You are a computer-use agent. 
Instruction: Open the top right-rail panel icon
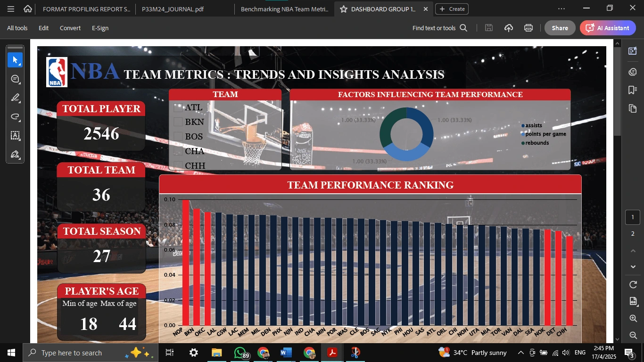point(633,51)
